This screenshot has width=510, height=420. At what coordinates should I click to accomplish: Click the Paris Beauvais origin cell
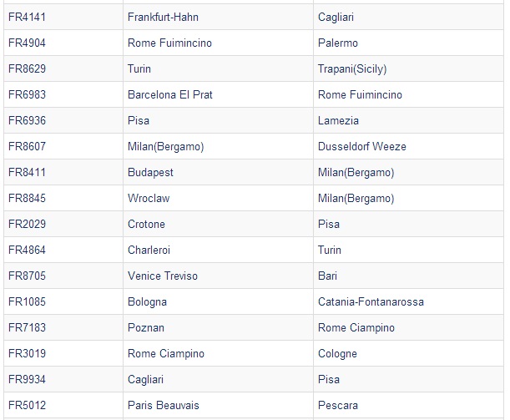point(218,405)
